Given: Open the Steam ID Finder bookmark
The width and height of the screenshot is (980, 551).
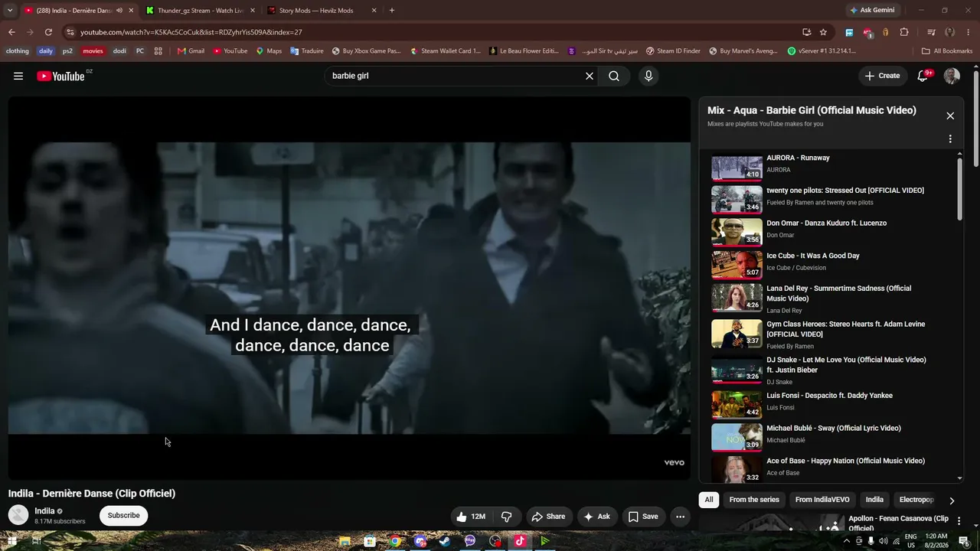Looking at the screenshot, I should pyautogui.click(x=673, y=51).
